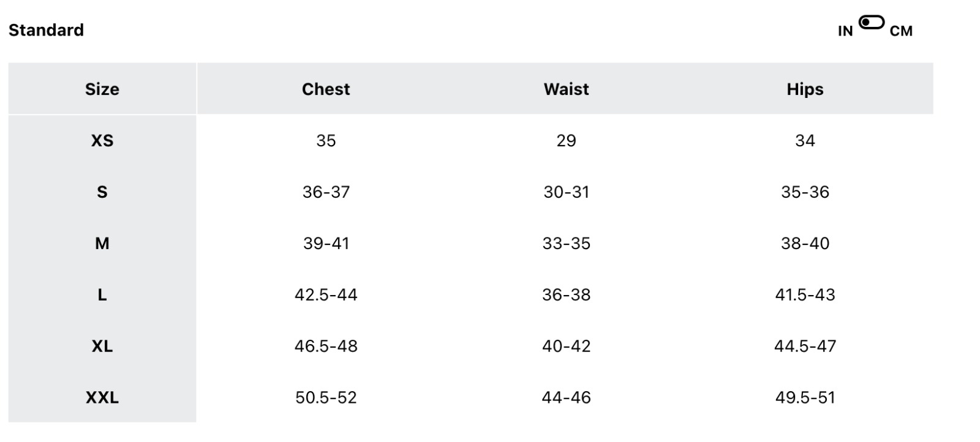Click chest value 42.5-44 for L

click(x=326, y=295)
